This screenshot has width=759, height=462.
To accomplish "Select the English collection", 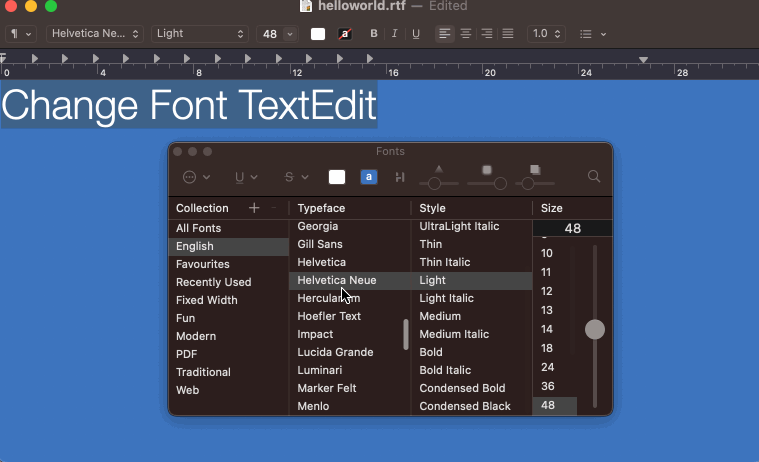I will (x=228, y=246).
